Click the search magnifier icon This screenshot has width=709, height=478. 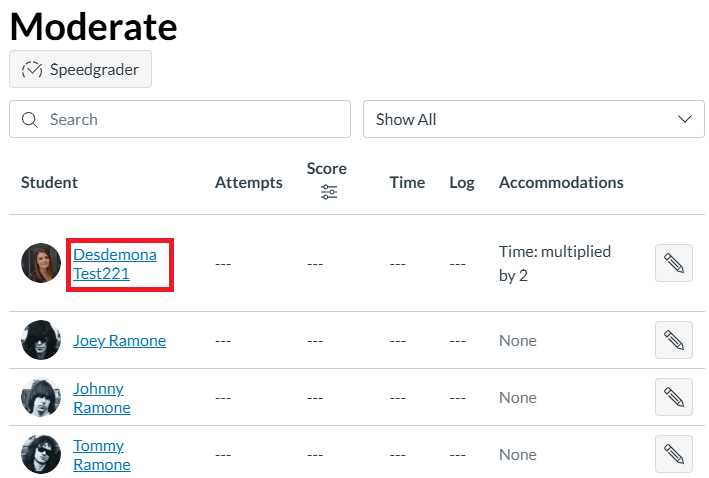pos(30,119)
